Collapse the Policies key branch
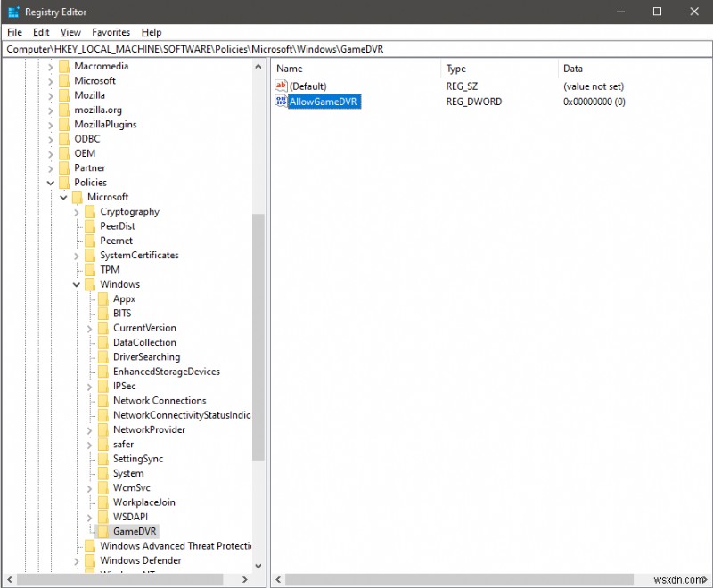The image size is (713, 588). coord(51,182)
